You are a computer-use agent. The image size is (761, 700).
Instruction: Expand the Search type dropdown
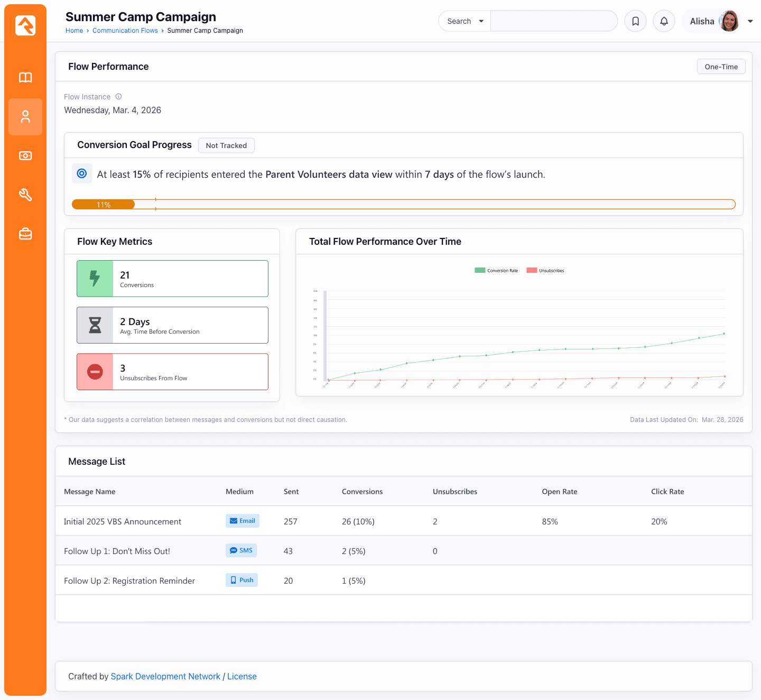click(x=465, y=21)
